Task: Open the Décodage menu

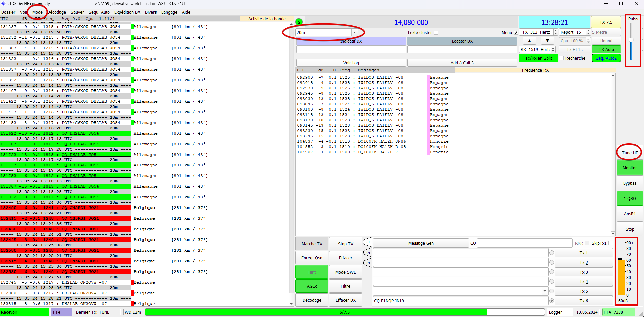Action: pos(57,12)
